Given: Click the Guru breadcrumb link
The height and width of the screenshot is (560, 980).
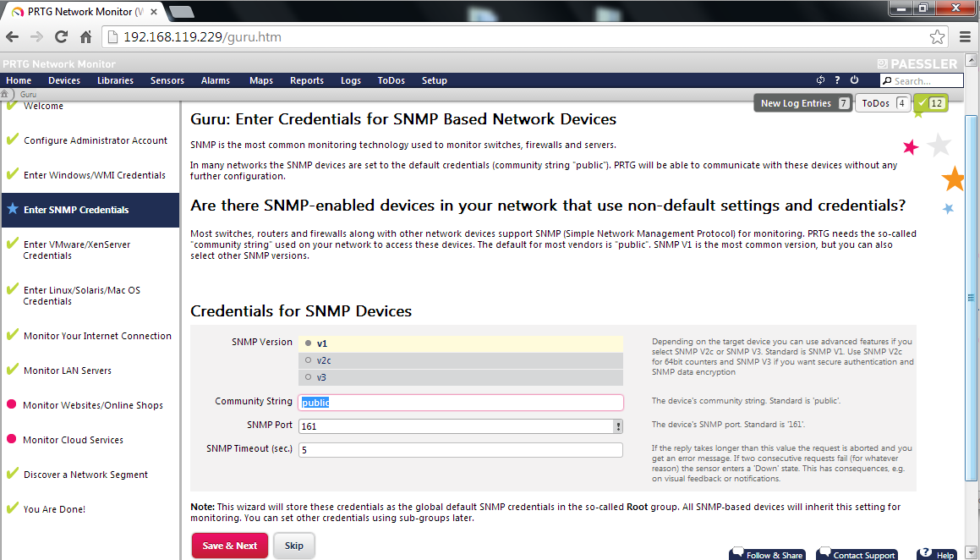Looking at the screenshot, I should pos(28,95).
